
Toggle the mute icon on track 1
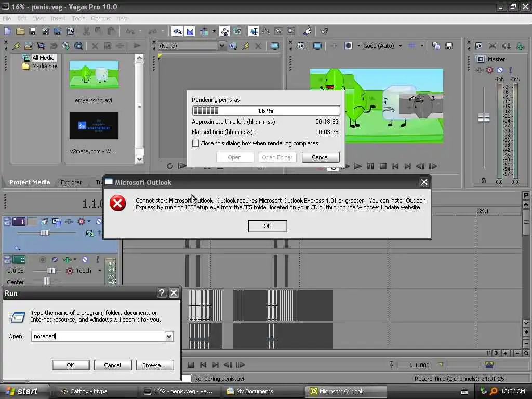pos(98,221)
